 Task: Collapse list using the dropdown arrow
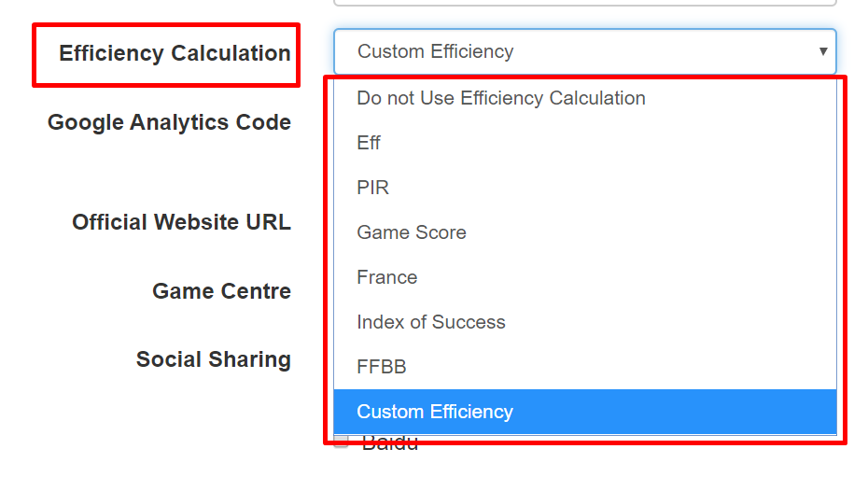(823, 51)
